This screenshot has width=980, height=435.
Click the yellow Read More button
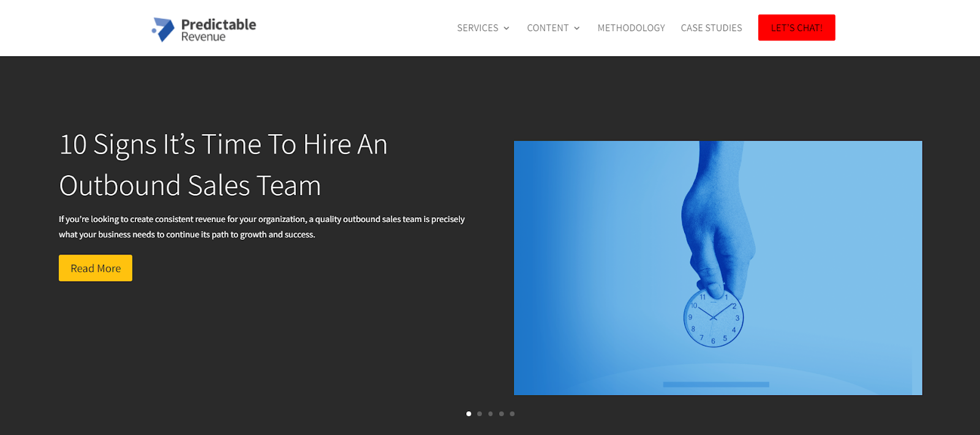coord(96,268)
